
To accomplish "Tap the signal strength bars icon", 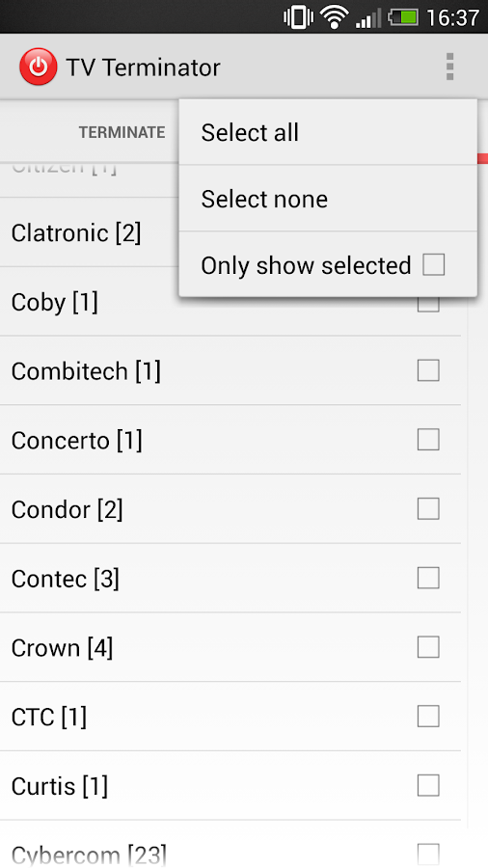I will 368,18.
